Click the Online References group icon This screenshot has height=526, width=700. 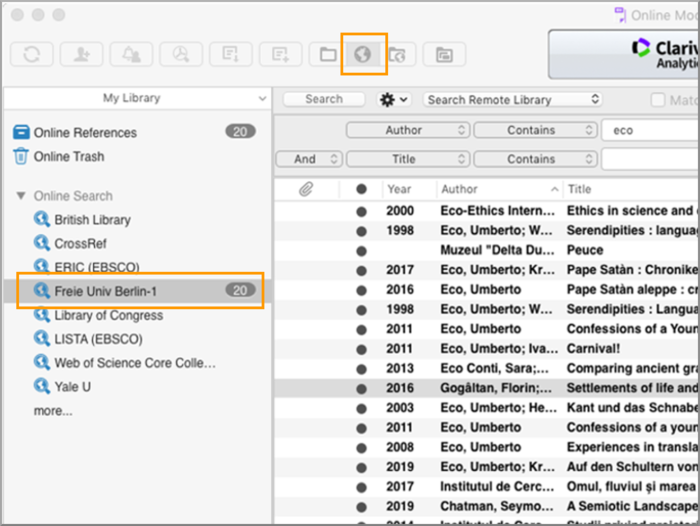point(21,133)
